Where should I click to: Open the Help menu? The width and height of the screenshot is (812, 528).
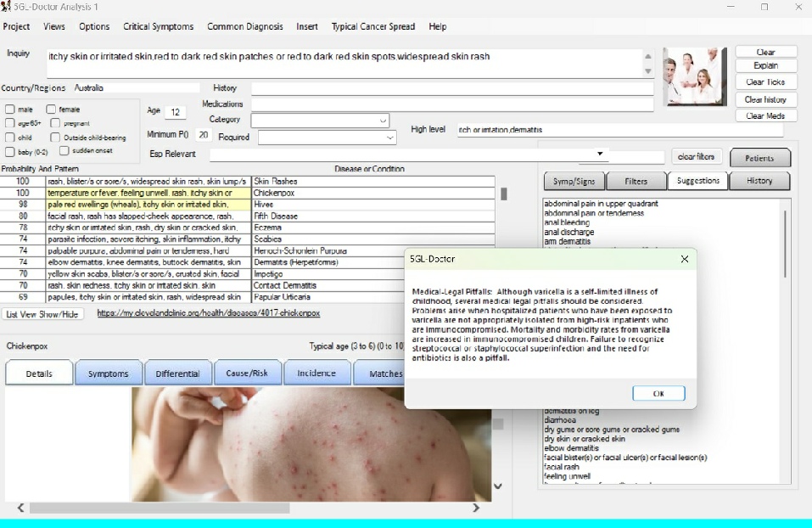[438, 26]
